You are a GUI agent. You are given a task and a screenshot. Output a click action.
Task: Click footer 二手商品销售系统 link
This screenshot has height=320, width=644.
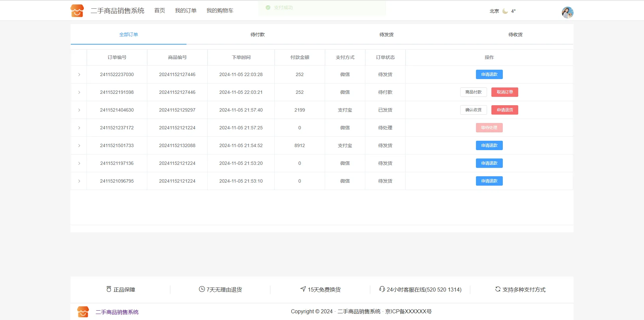(117, 312)
